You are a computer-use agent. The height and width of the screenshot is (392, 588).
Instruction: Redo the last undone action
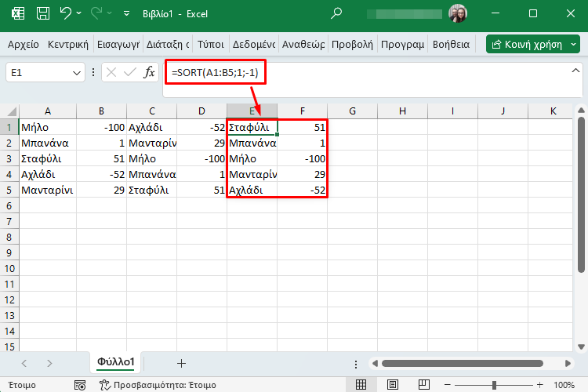96,13
